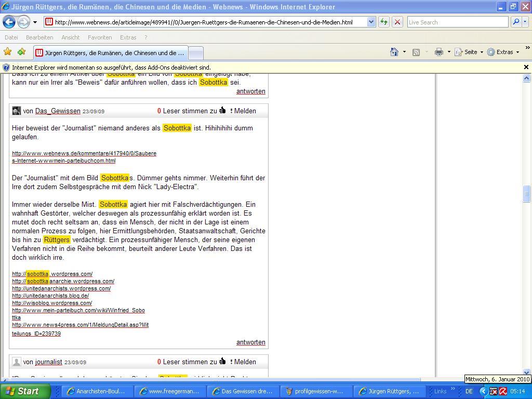
Task: Open the Das_Gewissen user profile link
Action: pyautogui.click(x=58, y=111)
